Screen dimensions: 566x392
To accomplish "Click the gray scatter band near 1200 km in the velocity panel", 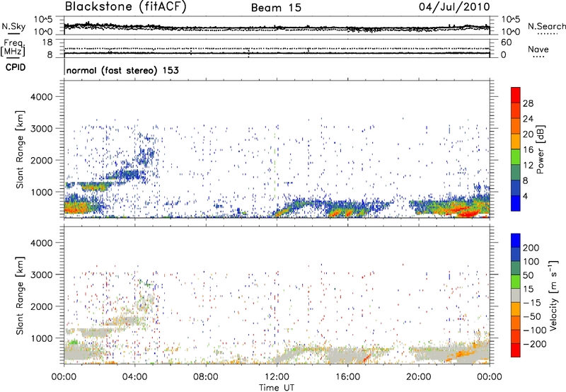I will (98, 332).
